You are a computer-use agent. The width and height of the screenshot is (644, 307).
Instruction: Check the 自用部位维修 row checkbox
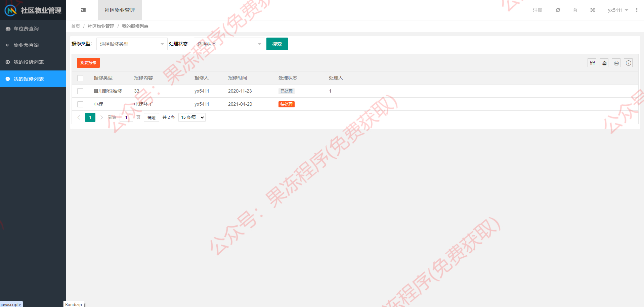tap(80, 91)
